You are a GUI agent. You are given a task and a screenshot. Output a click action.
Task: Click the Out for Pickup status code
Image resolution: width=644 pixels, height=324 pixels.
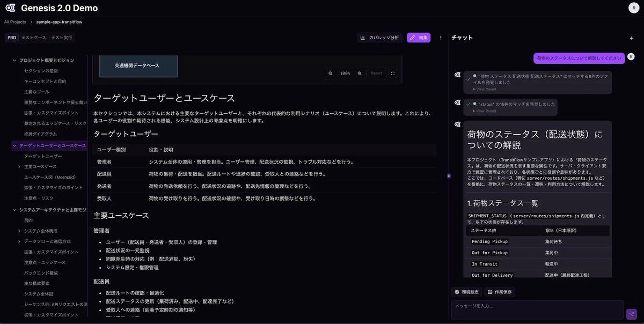click(x=489, y=253)
